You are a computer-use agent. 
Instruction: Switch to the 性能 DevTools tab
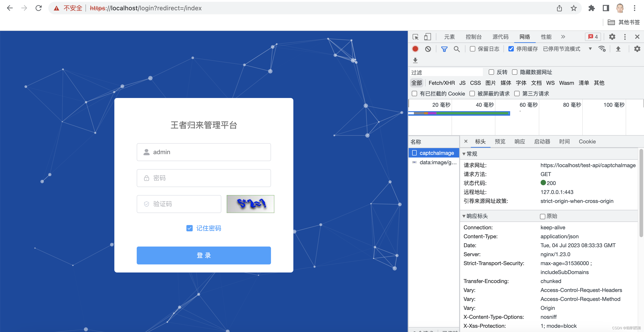point(546,37)
